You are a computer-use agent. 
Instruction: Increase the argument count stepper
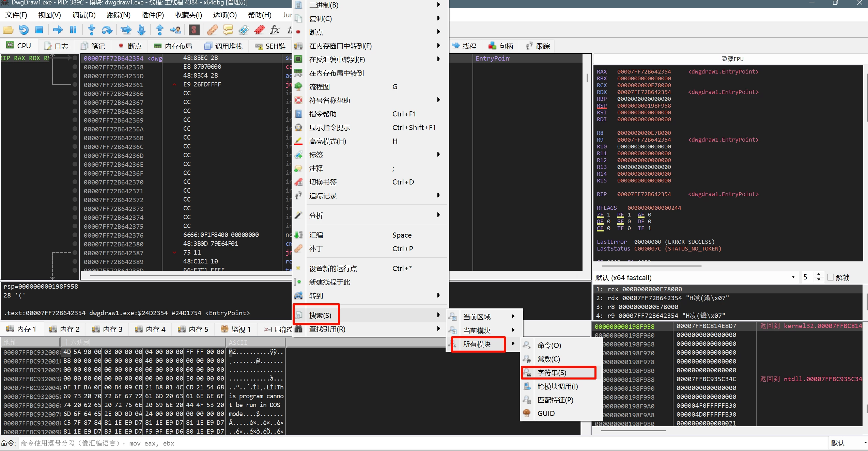pyautogui.click(x=819, y=274)
